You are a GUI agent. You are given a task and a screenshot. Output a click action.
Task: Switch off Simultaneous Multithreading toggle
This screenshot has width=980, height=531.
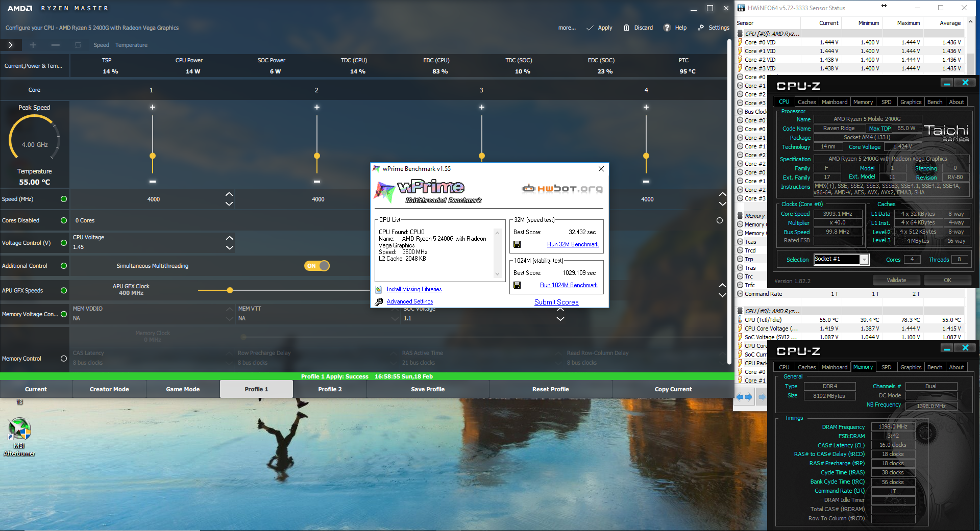(317, 266)
